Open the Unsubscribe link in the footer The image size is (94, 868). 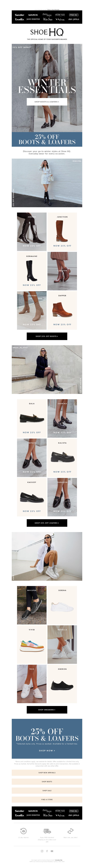59,860
